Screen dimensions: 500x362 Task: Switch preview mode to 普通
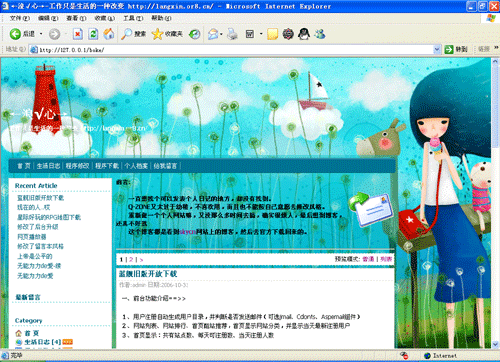pyautogui.click(x=368, y=259)
